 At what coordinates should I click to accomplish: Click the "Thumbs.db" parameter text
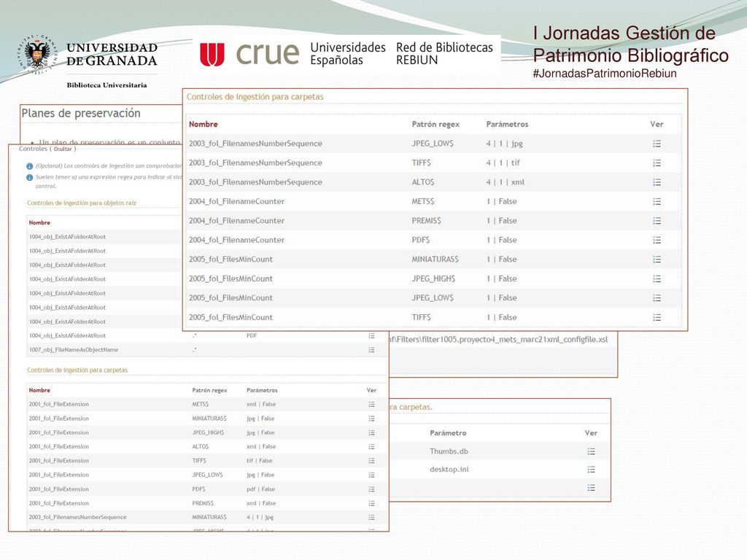tap(449, 451)
